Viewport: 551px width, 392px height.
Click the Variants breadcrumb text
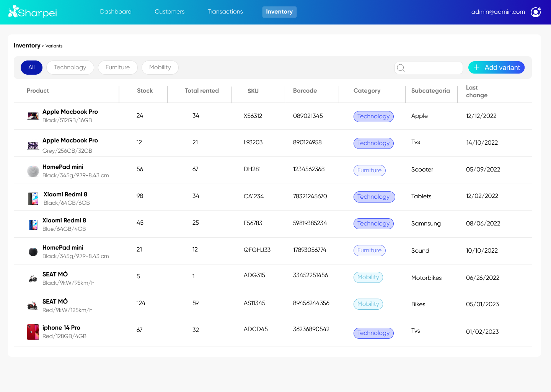click(54, 46)
